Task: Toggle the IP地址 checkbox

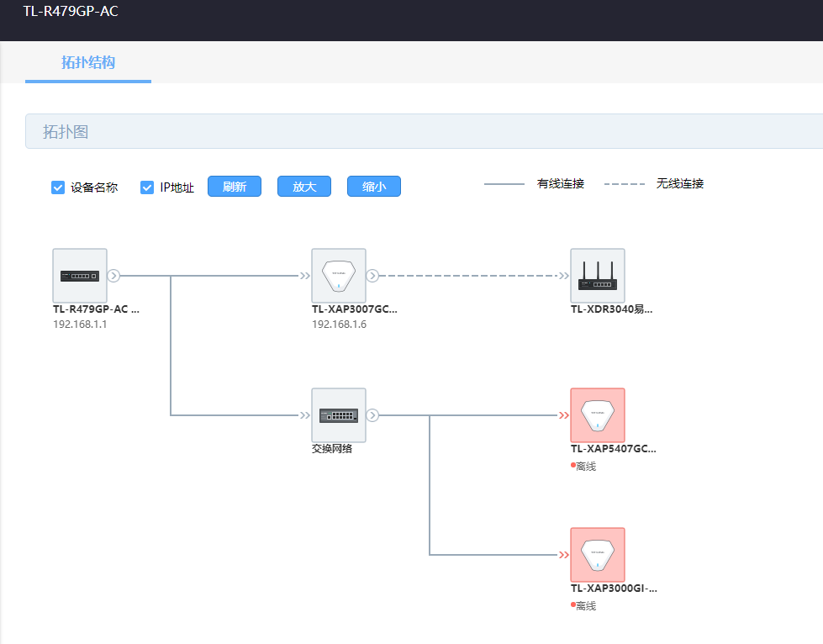Action: 147,187
